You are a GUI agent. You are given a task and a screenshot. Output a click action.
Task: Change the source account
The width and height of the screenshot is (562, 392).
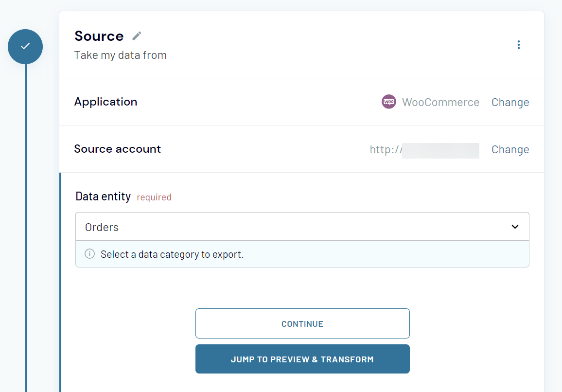510,149
